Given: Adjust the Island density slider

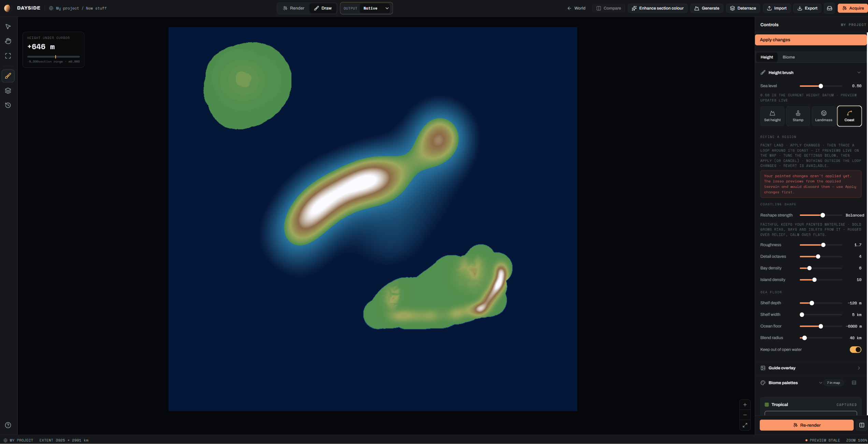Looking at the screenshot, I should pos(821,280).
